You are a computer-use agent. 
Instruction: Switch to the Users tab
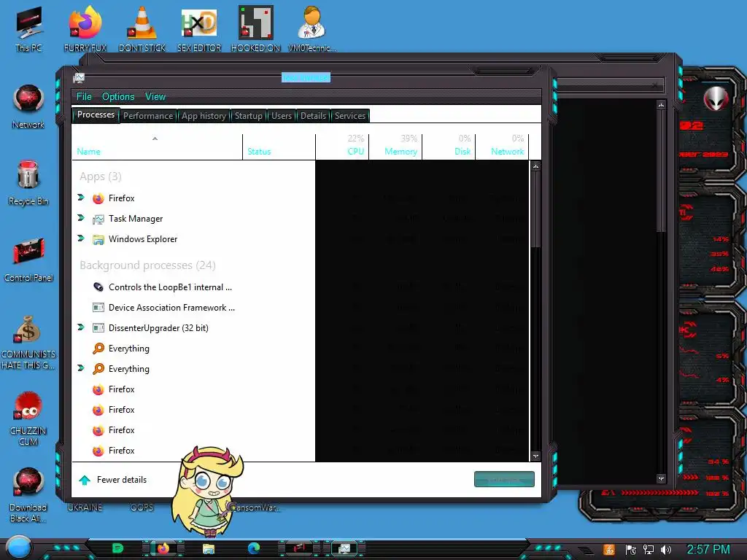click(x=282, y=116)
